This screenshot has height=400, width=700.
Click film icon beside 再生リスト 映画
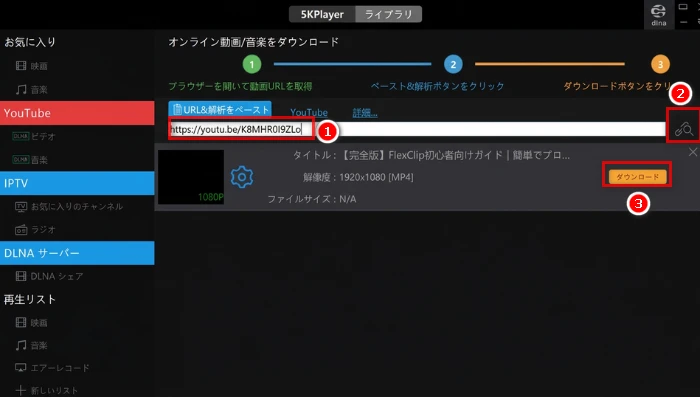pos(21,322)
